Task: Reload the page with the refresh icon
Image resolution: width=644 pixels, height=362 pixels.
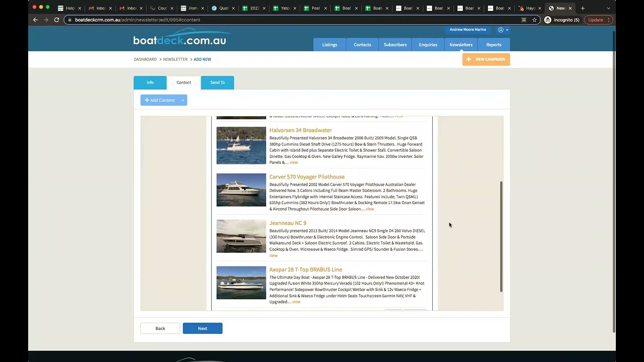Action: pyautogui.click(x=56, y=20)
